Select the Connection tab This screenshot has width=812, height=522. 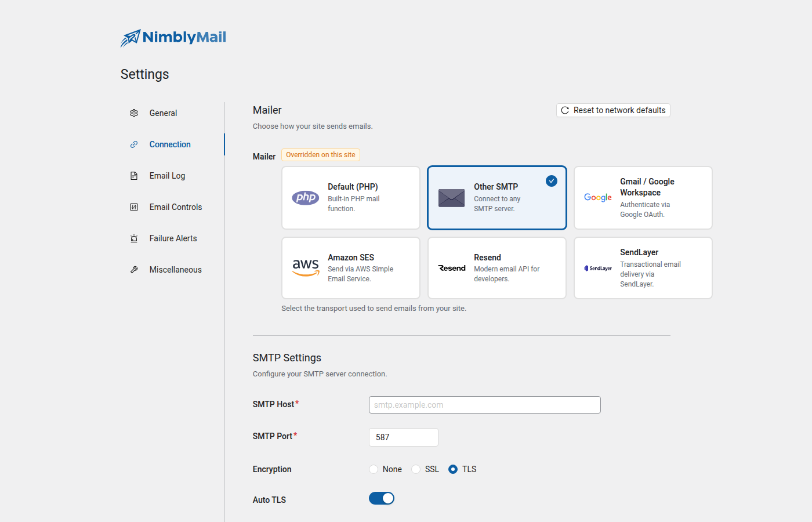click(x=172, y=144)
